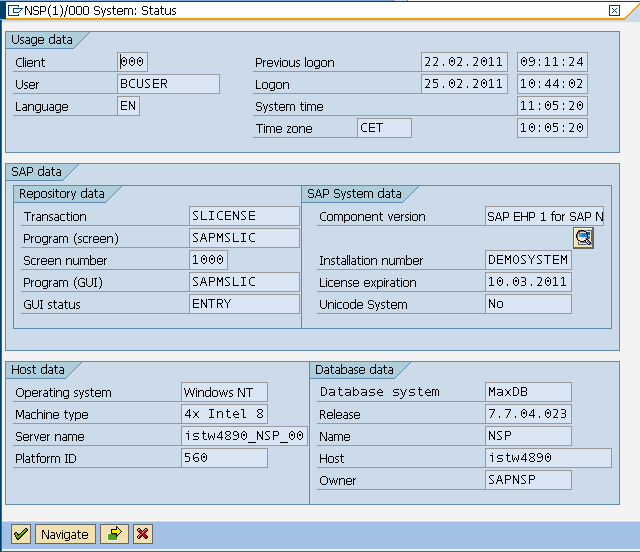Click database Owner field SAPNSP
Screen dimensions: 640x552
pos(528,480)
